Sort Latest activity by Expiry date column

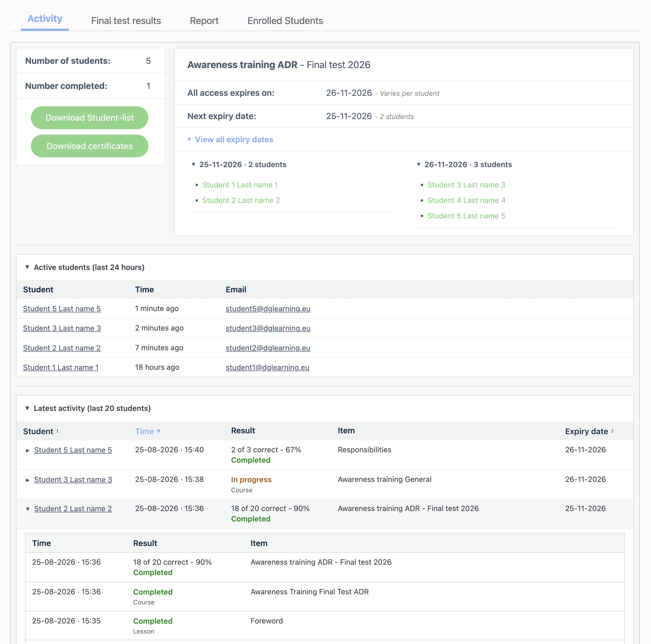(x=589, y=431)
